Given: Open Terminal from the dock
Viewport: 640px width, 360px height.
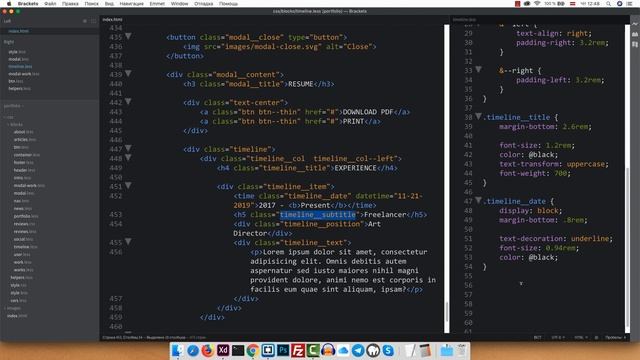Looking at the screenshot, I should [238, 350].
